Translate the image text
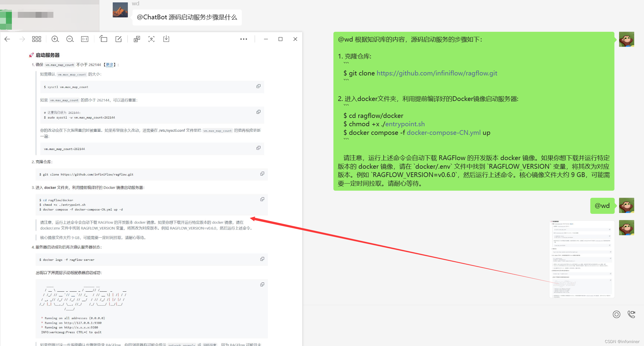 pos(137,39)
